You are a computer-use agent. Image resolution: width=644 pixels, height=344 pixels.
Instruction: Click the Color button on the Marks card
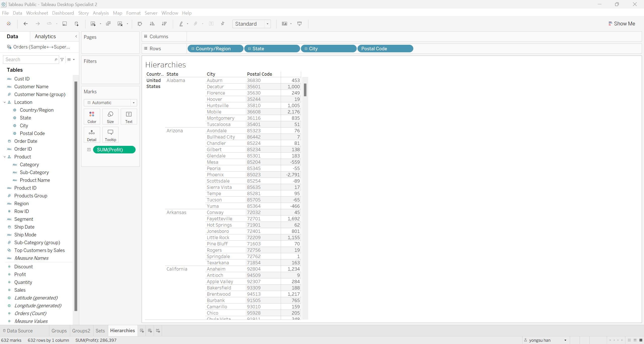tap(92, 117)
